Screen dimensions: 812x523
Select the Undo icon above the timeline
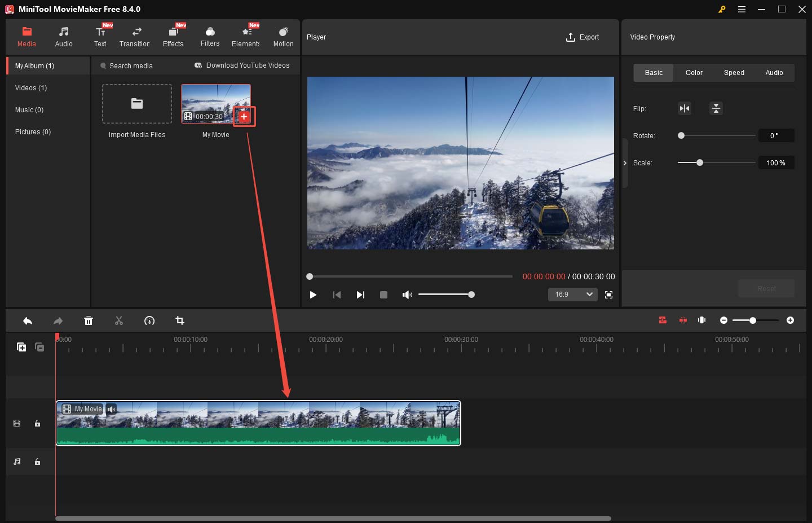pyautogui.click(x=28, y=320)
